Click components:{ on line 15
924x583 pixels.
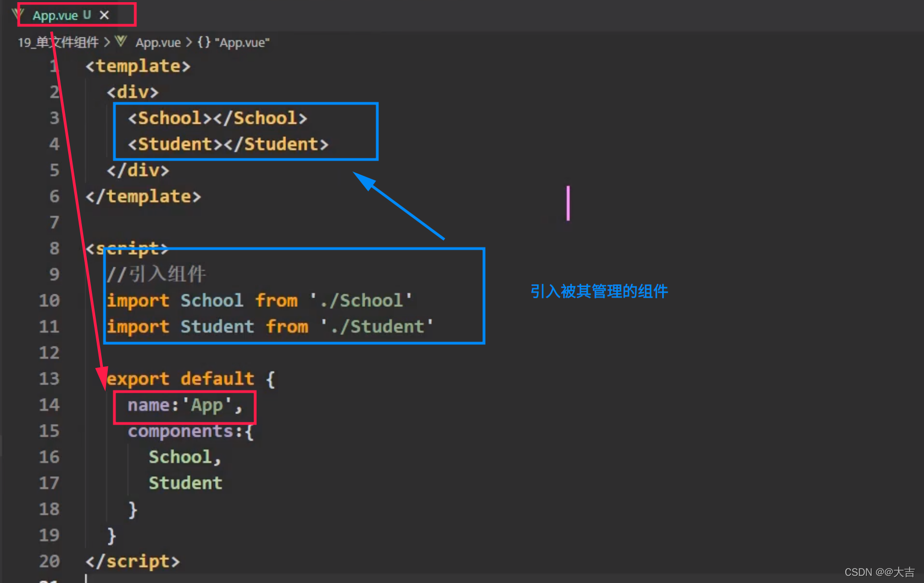click(191, 431)
